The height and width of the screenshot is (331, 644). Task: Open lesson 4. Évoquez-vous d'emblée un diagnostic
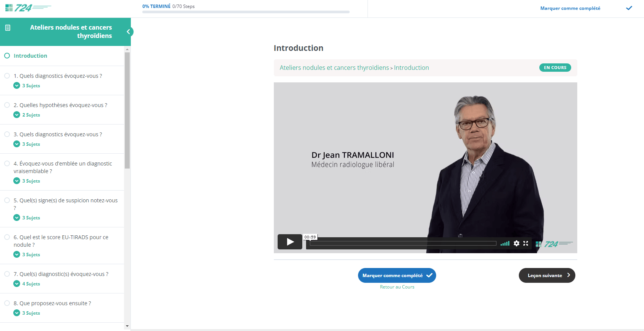pos(63,167)
